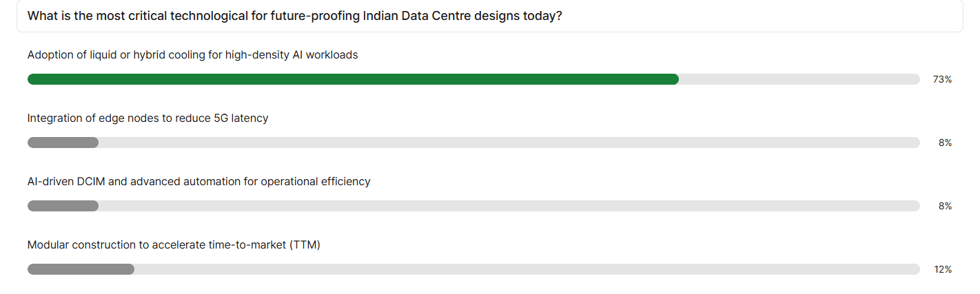The height and width of the screenshot is (294, 980).
Task: Click the green filled bar for liquid cooling
Action: [353, 79]
